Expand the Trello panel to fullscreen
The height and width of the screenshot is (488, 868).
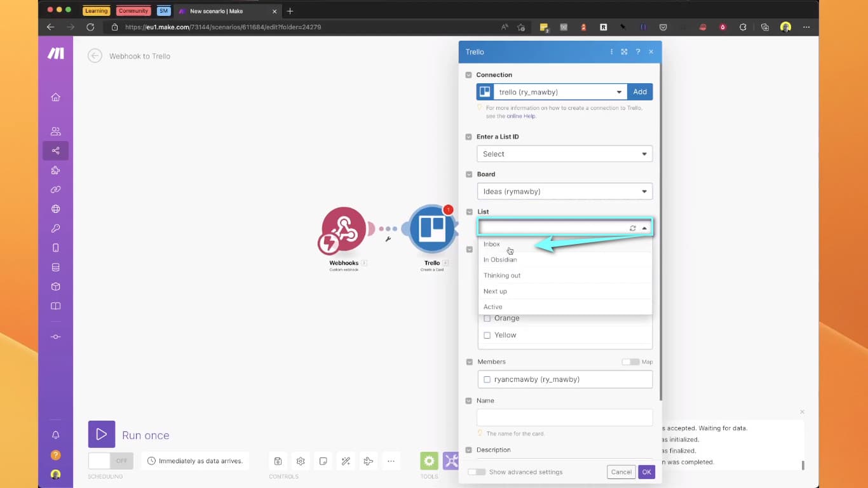pos(625,52)
